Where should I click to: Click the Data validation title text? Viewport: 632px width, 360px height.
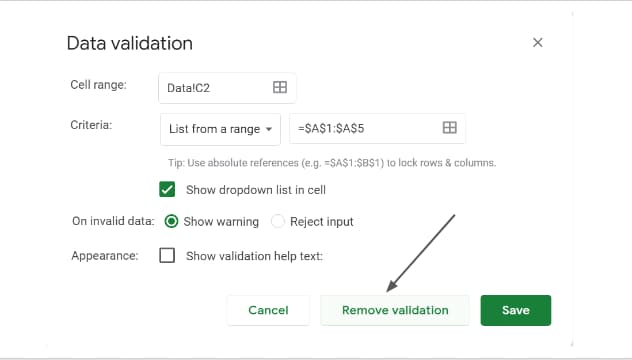(x=130, y=43)
